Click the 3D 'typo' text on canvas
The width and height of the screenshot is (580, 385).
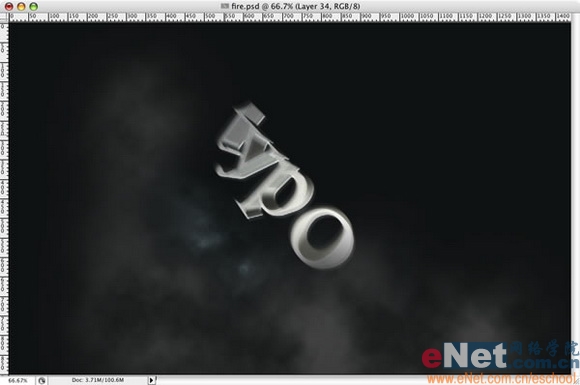[x=284, y=185]
